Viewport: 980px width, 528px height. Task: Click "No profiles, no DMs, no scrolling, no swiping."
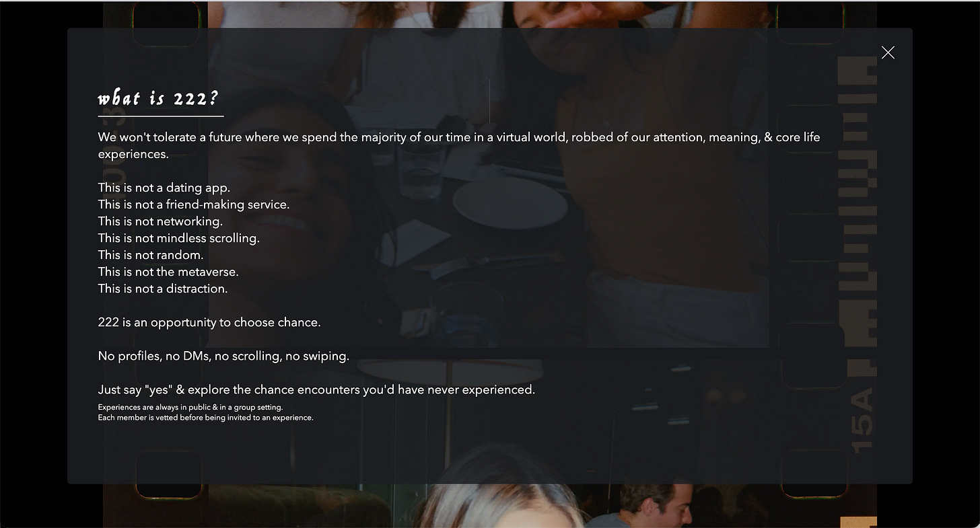[x=223, y=356]
